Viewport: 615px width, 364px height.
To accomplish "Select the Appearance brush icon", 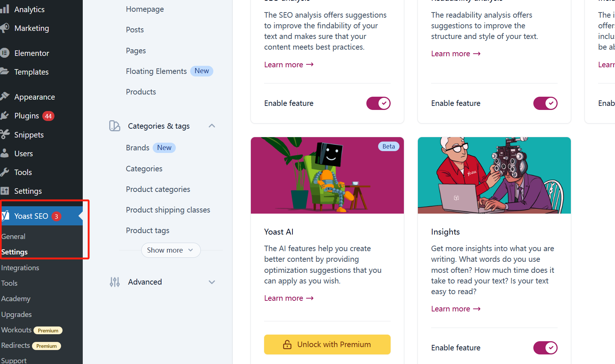I will coord(5,96).
